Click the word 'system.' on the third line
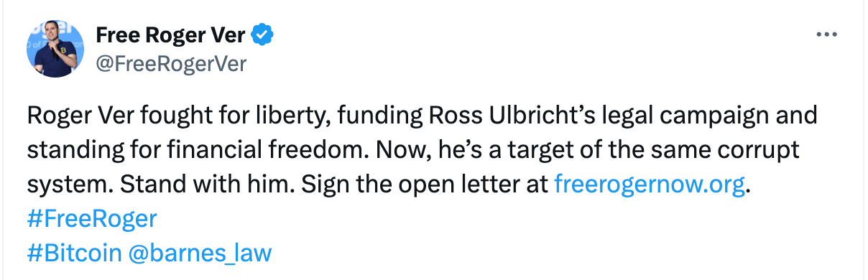Screen dimensions: 868x280 pos(70,185)
